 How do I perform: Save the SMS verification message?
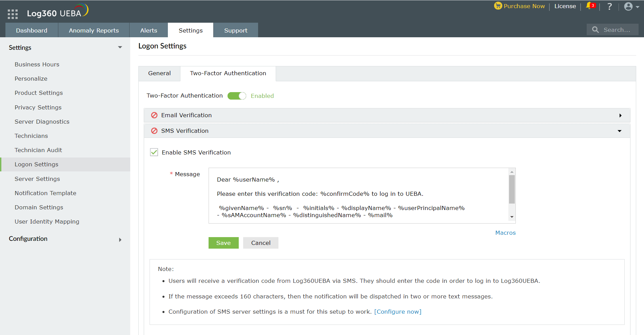[223, 243]
